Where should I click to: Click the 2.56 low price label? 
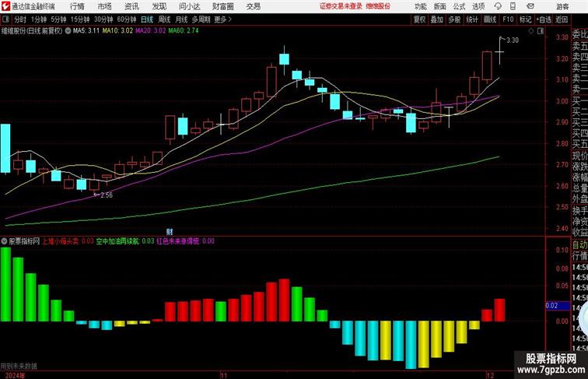[107, 195]
